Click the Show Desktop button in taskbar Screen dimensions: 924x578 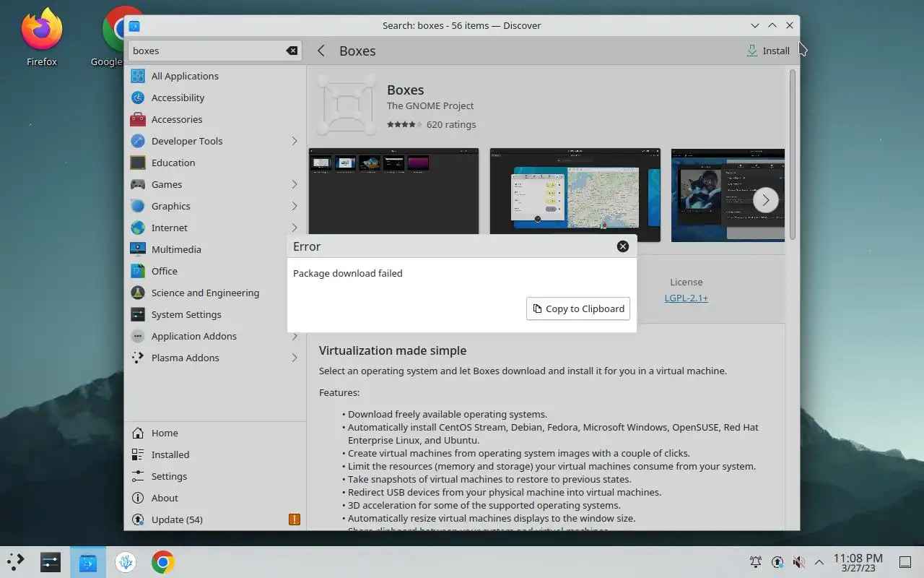pyautogui.click(x=905, y=562)
